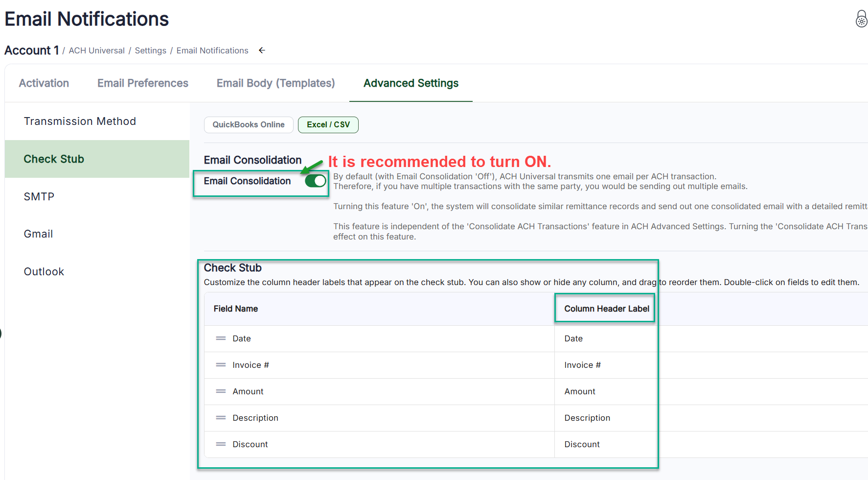This screenshot has width=868, height=480.
Task: Toggle the Email Consolidation switch
Action: tap(315, 181)
